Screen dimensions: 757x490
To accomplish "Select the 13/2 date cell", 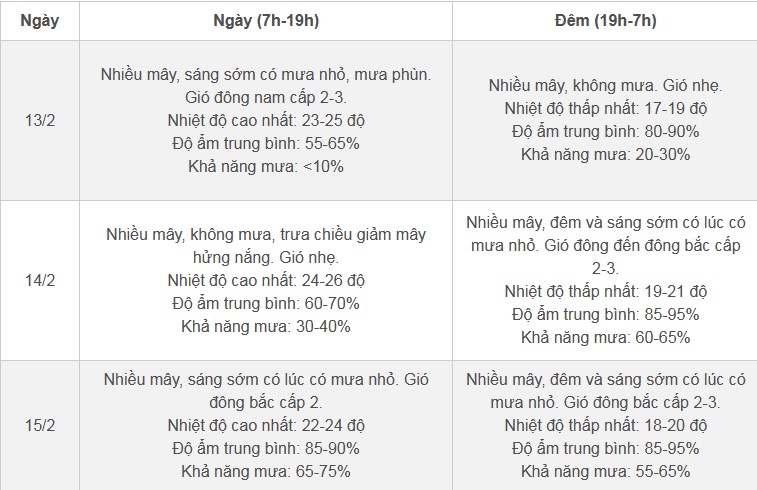I will coord(40,120).
